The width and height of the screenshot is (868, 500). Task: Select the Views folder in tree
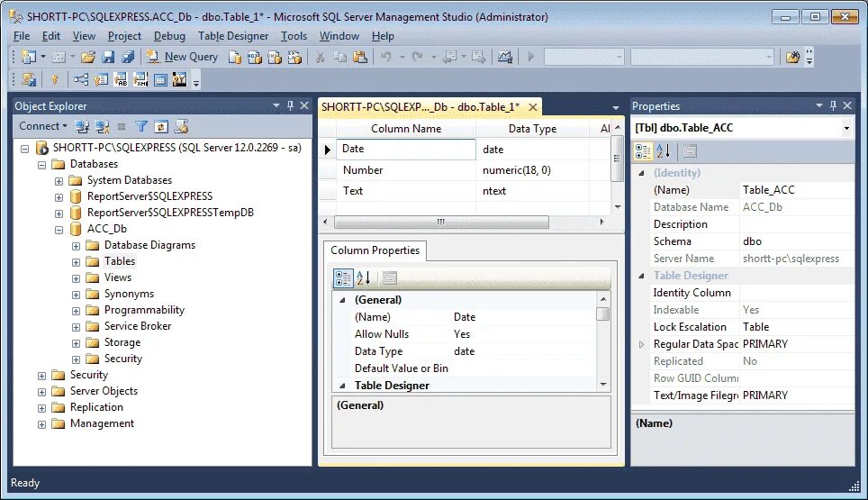coord(117,277)
